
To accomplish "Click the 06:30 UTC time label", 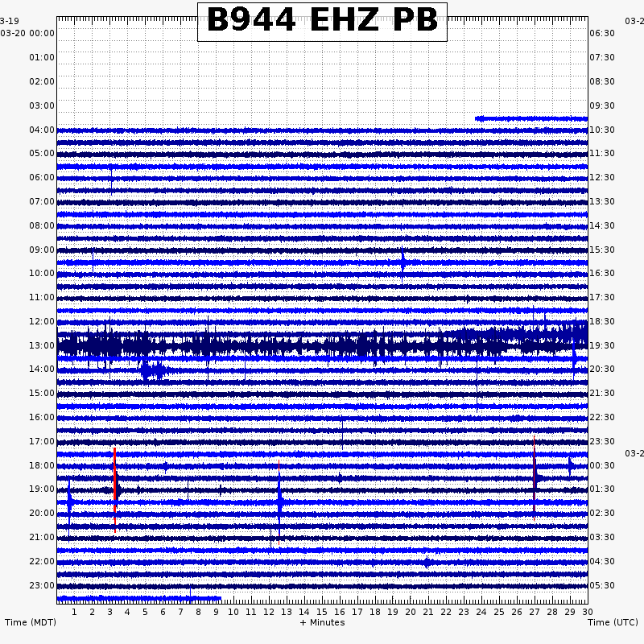I will click(602, 33).
